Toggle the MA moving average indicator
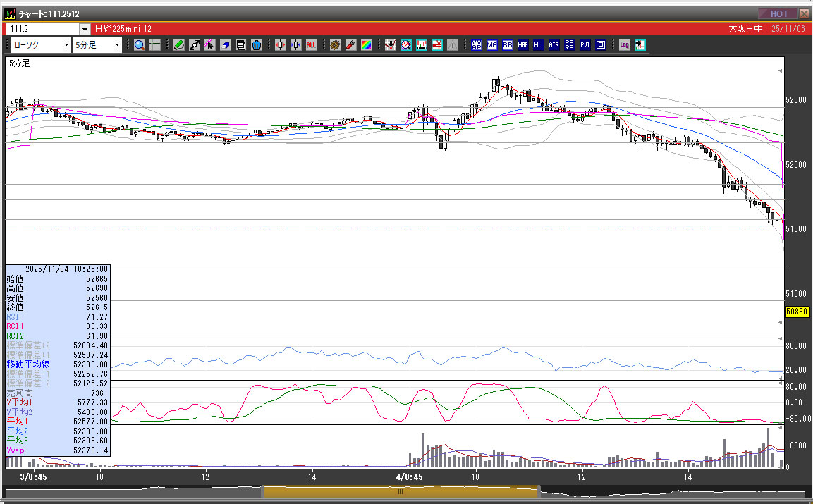Screen dimensions: 813x504 [492, 45]
